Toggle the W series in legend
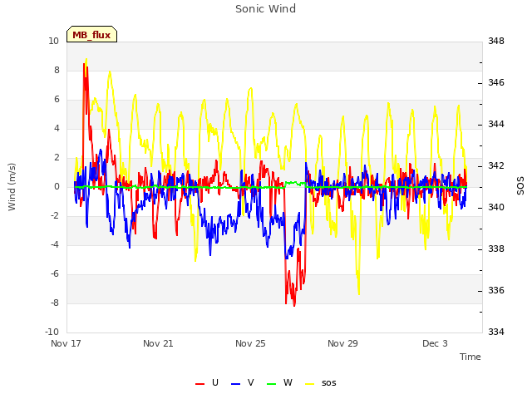Screen dimensions: 532x399 tap(279, 383)
